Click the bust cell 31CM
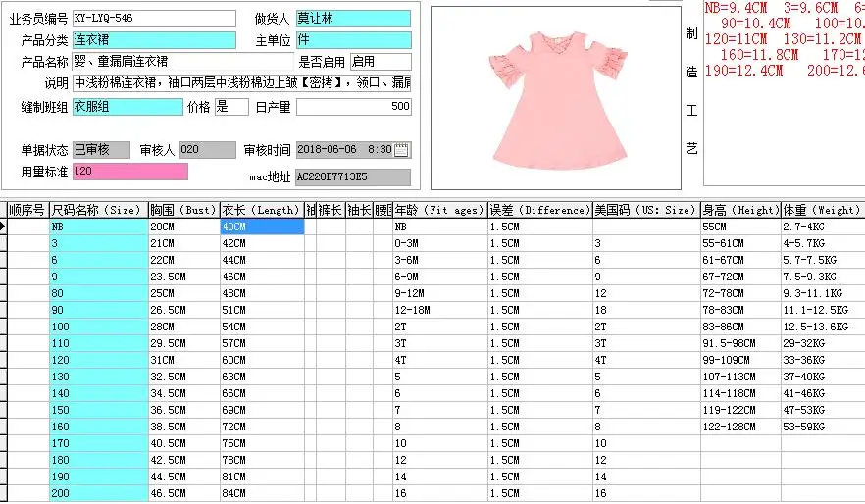Screen dimensions: 865x504 click(183, 360)
